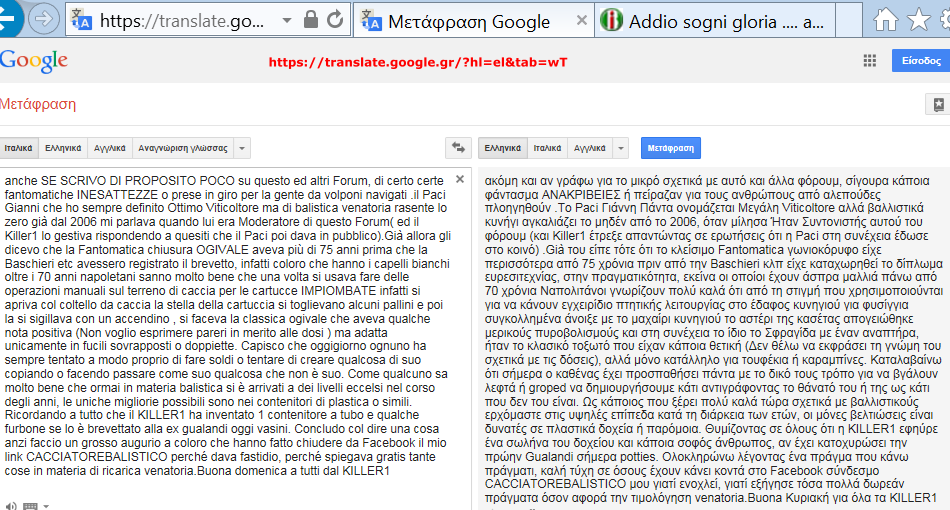950x510 pixels.
Task: Click the red translate.google.gr URL text
Action: [418, 62]
